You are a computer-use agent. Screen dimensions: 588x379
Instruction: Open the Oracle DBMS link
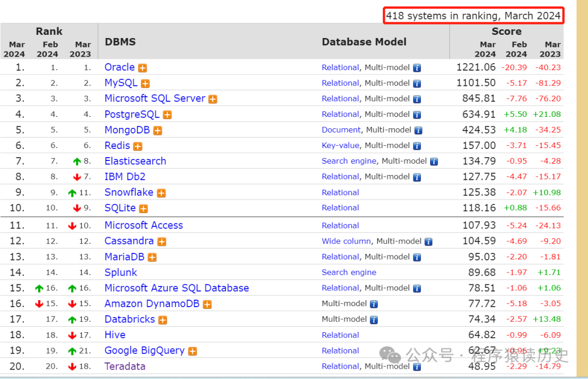(120, 67)
